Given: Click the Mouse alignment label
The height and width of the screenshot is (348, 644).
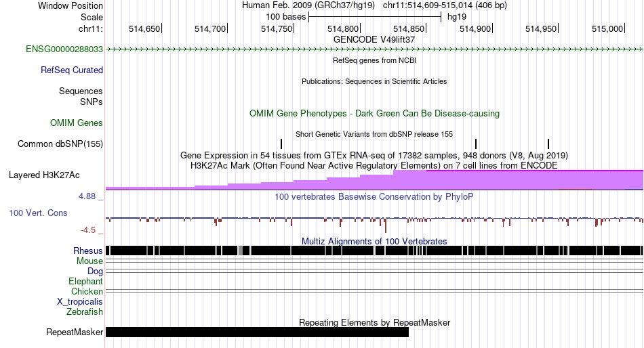Looking at the screenshot, I should (89, 261).
